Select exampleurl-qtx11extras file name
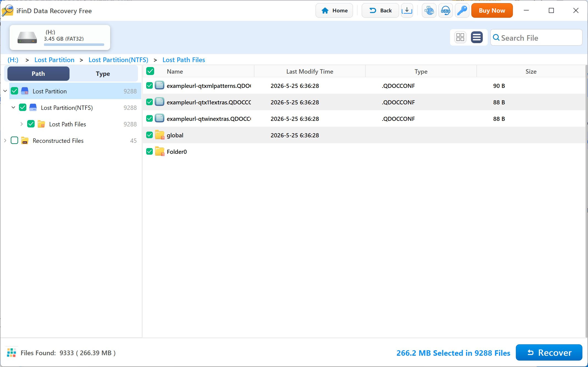This screenshot has width=588, height=367. [x=209, y=102]
